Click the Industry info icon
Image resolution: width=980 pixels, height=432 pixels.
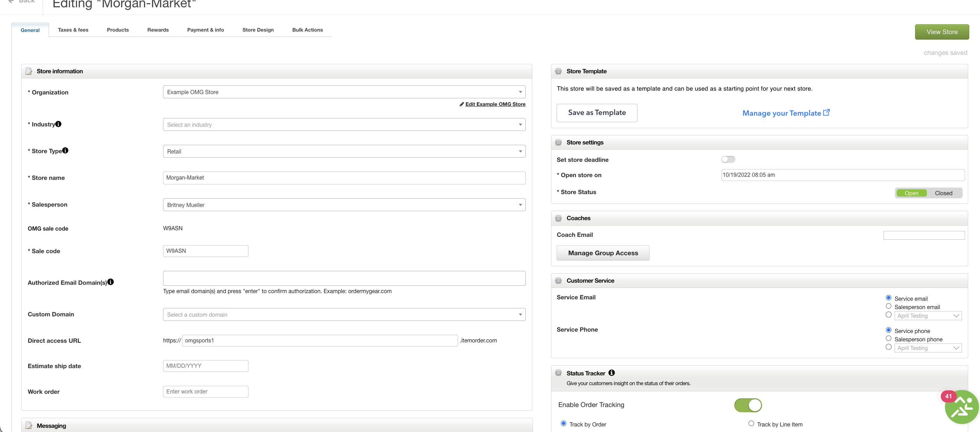58,124
